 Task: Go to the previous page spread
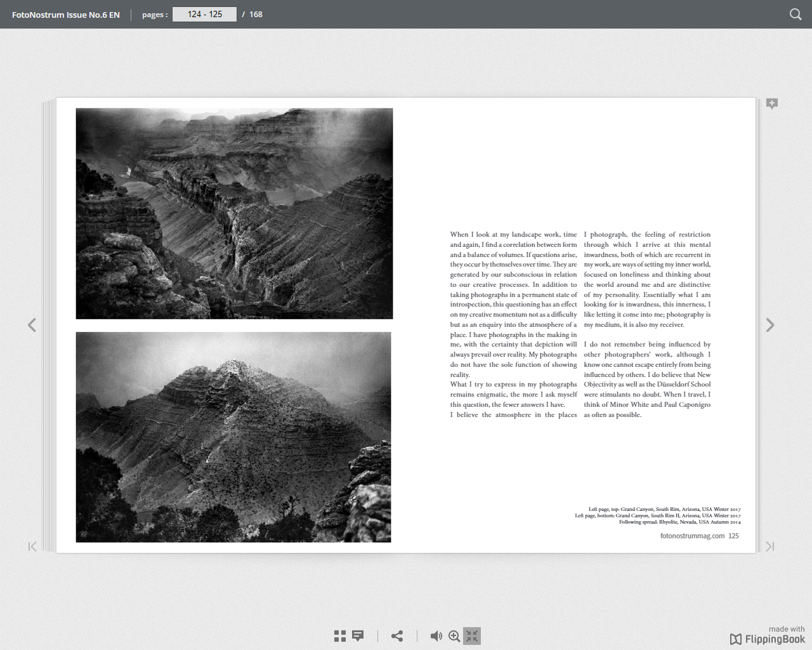(32, 325)
